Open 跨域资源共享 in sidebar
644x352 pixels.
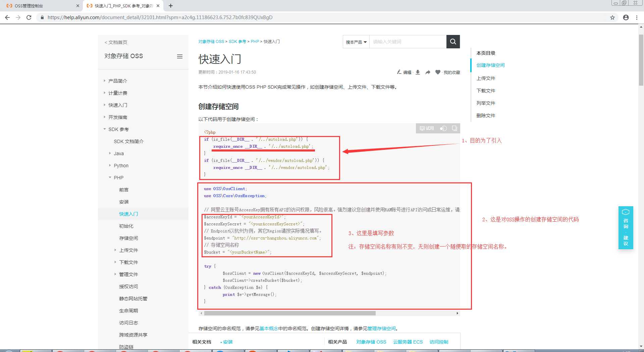[133, 335]
